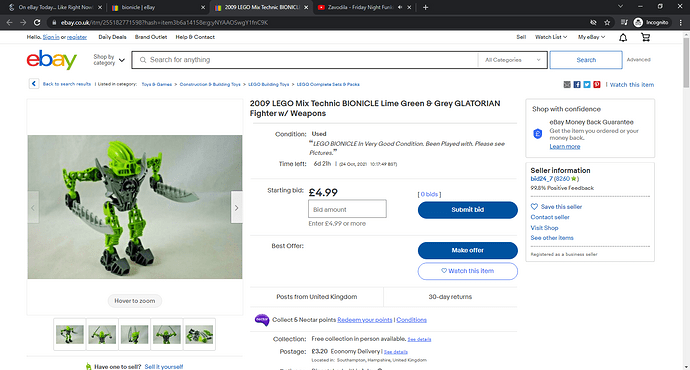690x370 pixels.
Task: Open Nectar Conditions link
Action: 411,320
